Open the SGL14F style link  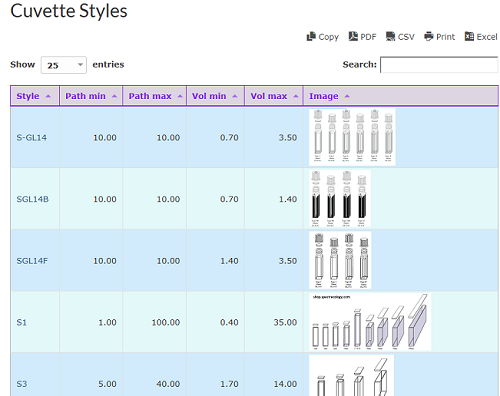32,261
